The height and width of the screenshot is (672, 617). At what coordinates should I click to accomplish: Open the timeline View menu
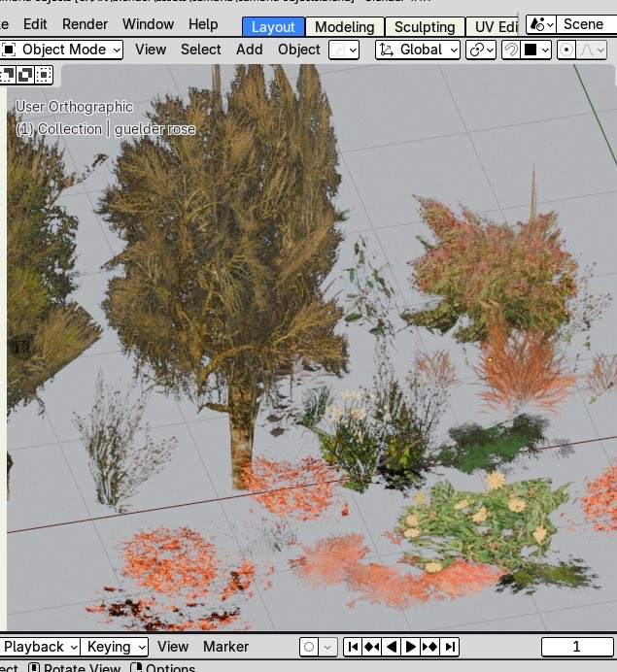tap(173, 647)
